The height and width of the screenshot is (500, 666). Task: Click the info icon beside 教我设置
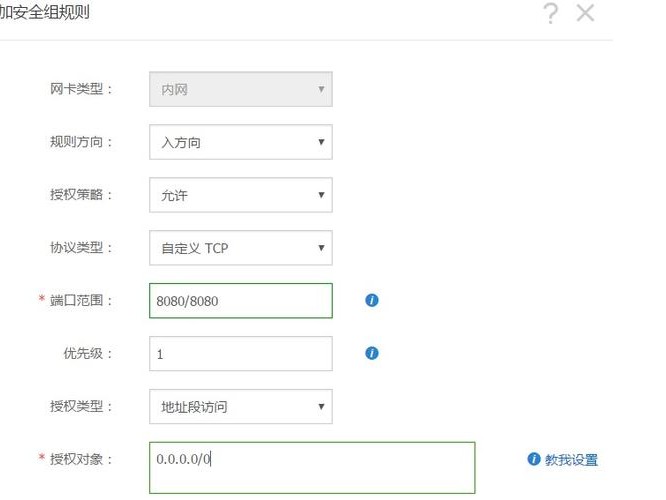click(x=534, y=459)
